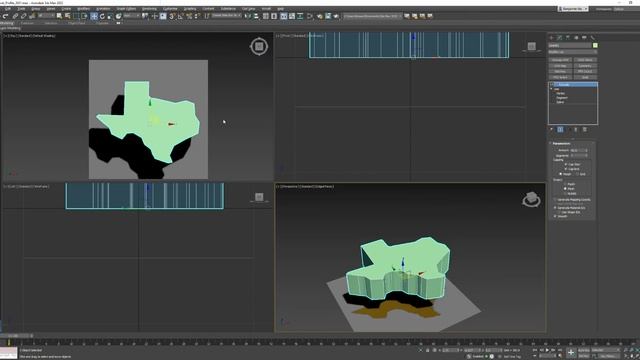Screen dimensions: 640x360
Task: Open the Graph Editors menu
Action: [x=126, y=9]
